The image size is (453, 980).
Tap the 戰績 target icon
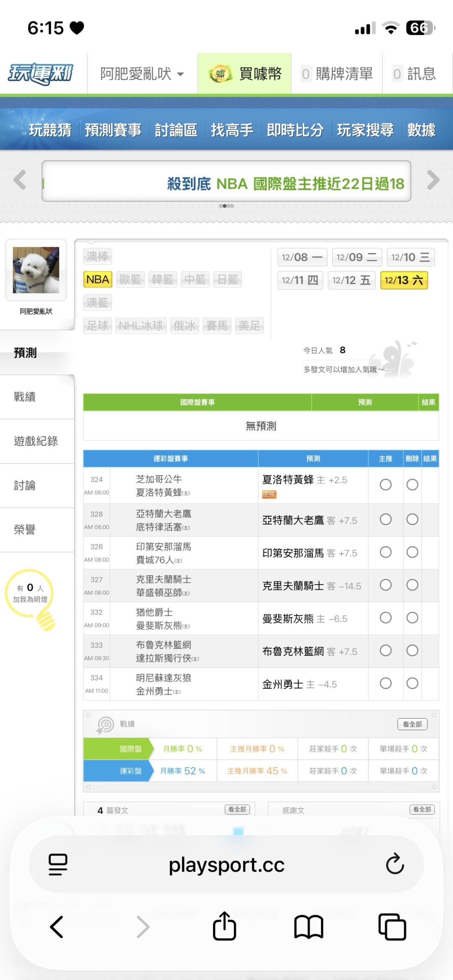pos(105,725)
